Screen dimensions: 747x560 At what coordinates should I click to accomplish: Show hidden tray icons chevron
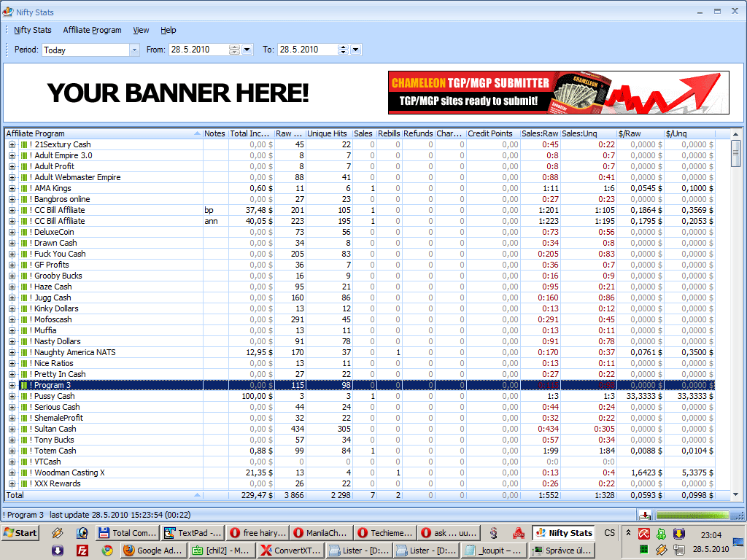click(628, 533)
